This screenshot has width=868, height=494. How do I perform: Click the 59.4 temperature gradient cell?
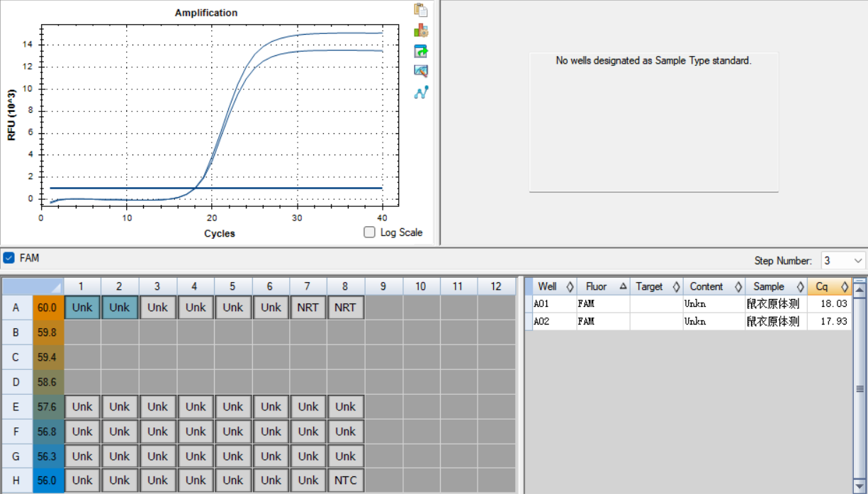47,357
